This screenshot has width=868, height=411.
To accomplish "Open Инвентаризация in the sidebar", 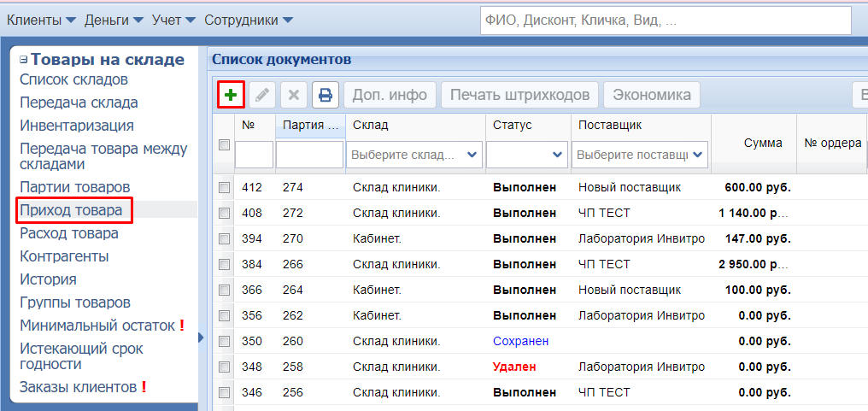I will [x=77, y=126].
